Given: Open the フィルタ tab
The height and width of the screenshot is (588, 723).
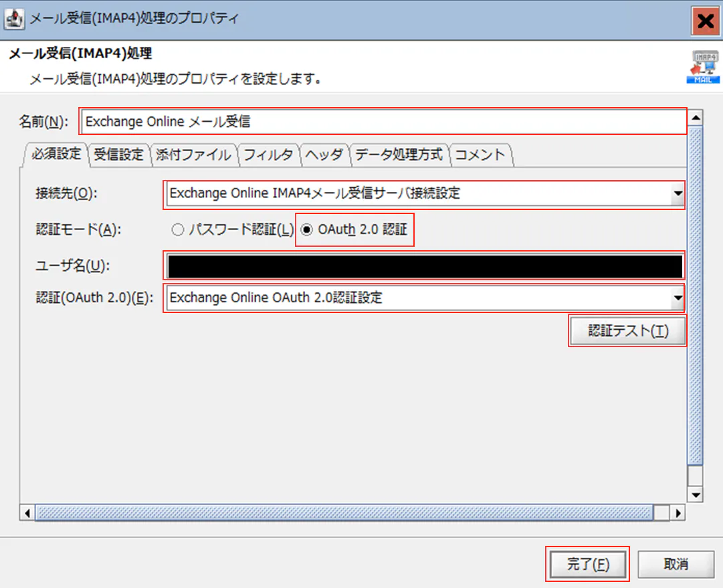Looking at the screenshot, I should click(268, 155).
